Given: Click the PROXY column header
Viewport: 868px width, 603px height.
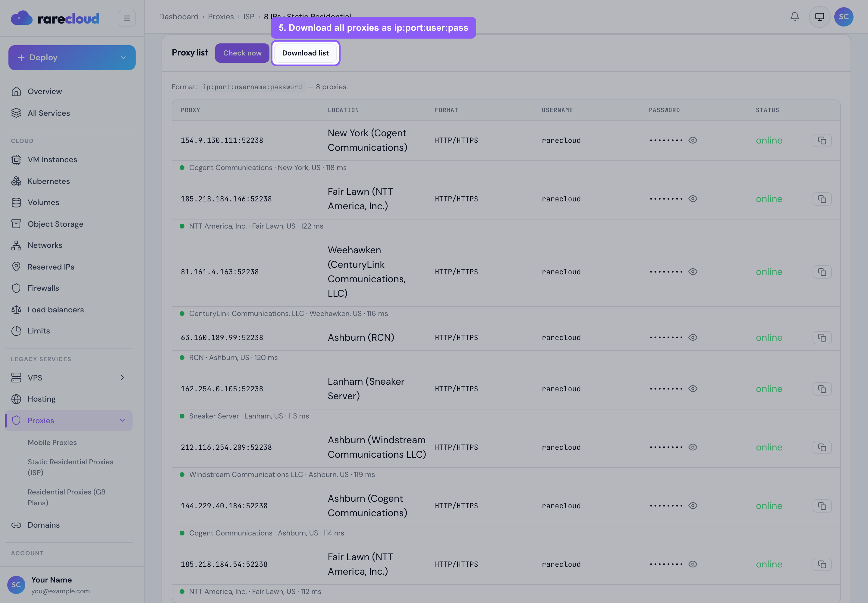Looking at the screenshot, I should coord(190,110).
